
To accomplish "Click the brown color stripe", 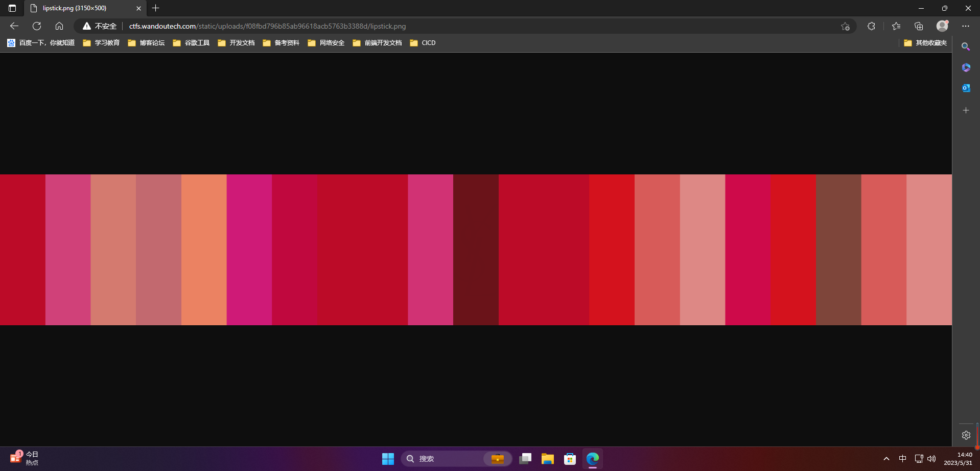I will point(838,250).
